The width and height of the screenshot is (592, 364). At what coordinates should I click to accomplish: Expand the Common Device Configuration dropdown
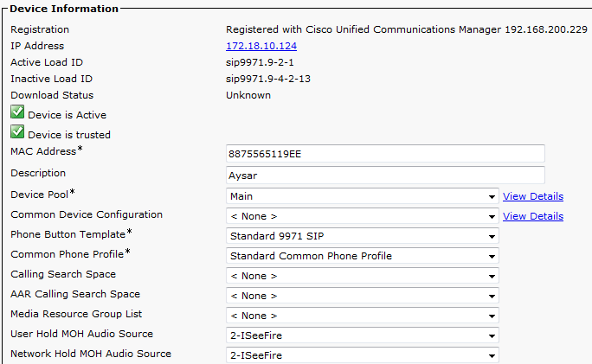[362, 216]
